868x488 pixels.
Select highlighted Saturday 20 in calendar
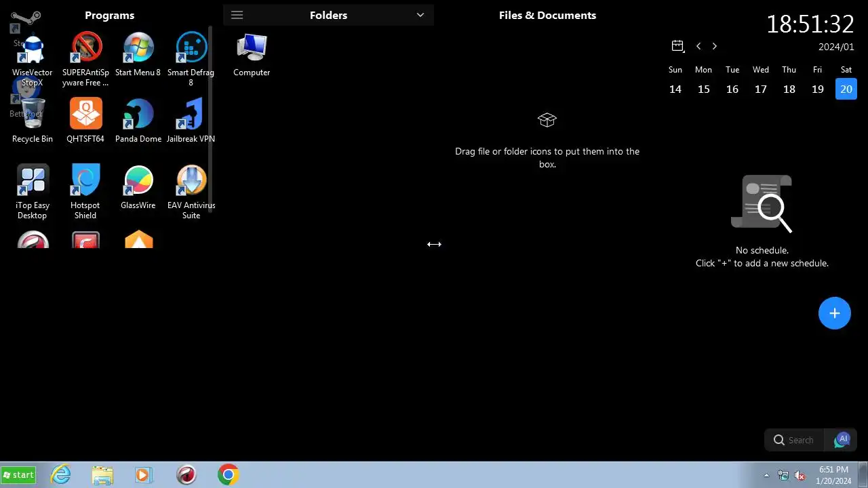(846, 89)
